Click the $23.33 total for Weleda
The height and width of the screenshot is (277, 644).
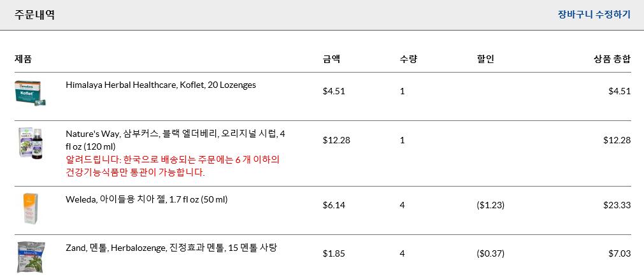617,205
